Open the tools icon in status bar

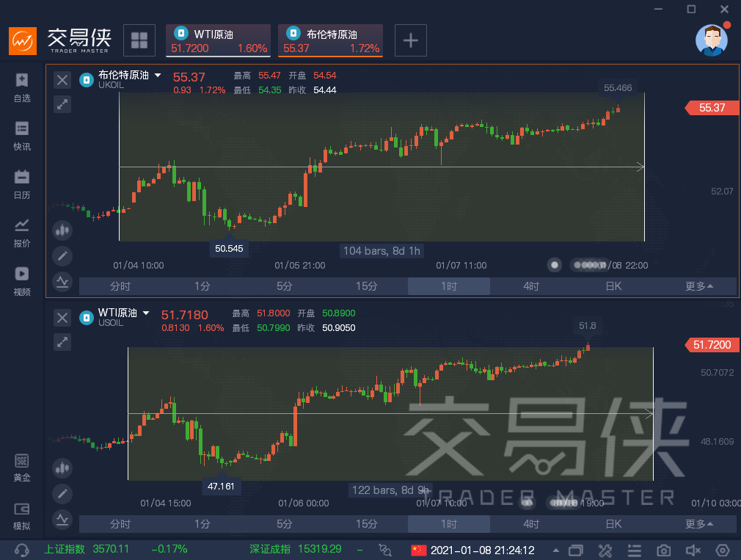tap(605, 550)
